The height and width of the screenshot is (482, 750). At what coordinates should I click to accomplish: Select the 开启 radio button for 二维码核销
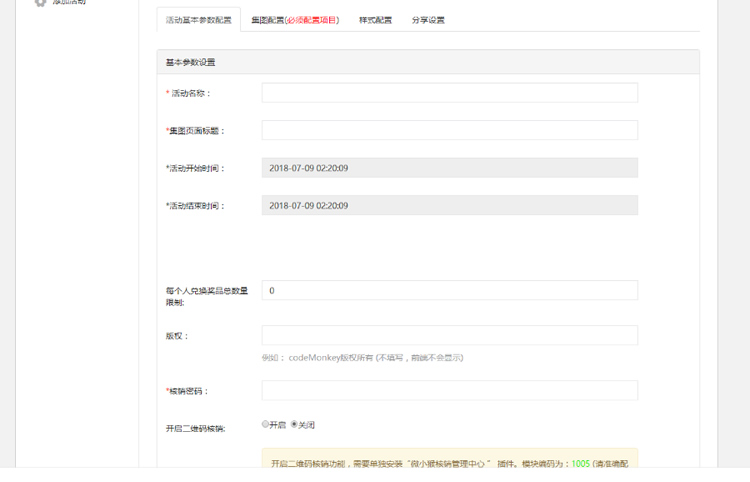coord(266,425)
